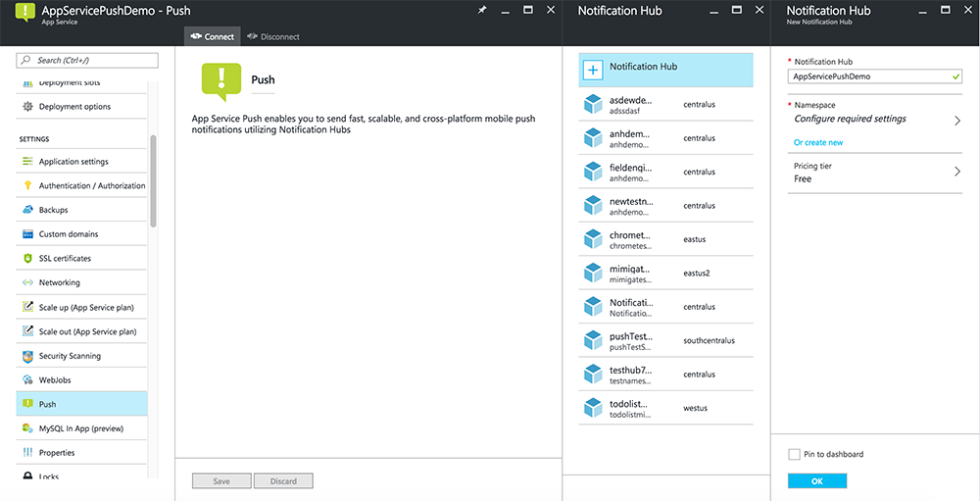Open Application settings in sidebar
The height and width of the screenshot is (501, 980).
click(x=73, y=162)
